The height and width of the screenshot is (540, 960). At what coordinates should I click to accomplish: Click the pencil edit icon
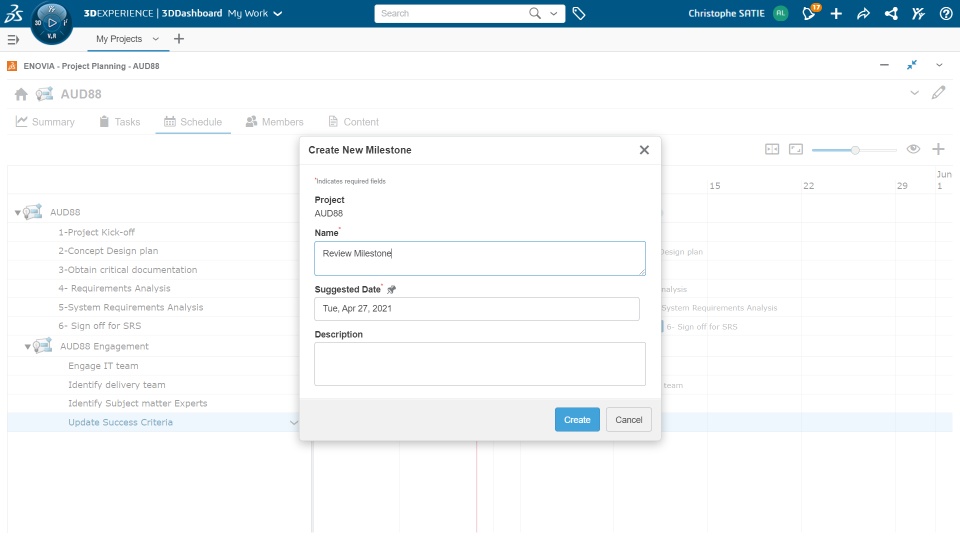click(x=938, y=93)
